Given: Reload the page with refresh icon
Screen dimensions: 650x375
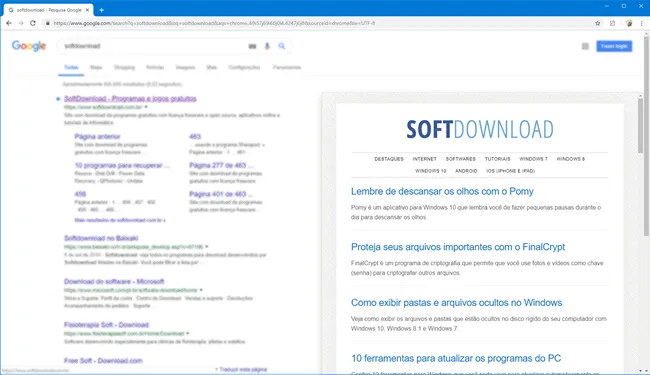Looking at the screenshot, I should coord(33,23).
